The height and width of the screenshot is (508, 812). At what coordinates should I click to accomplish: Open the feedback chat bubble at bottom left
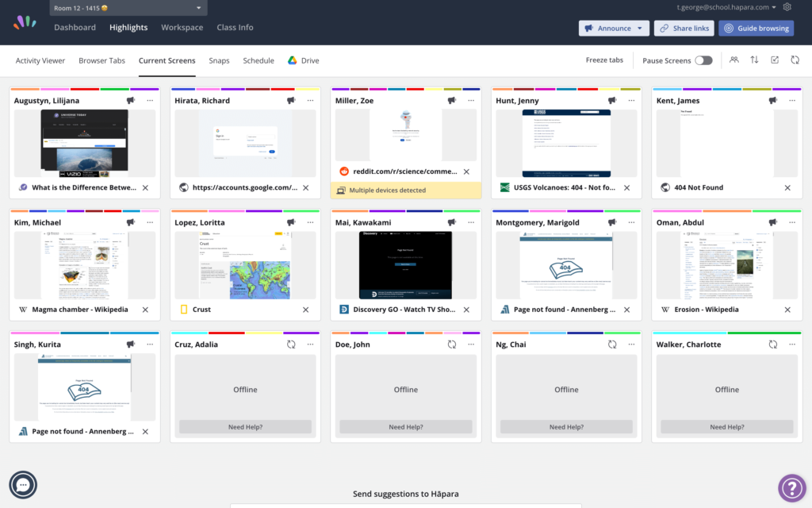point(23,484)
